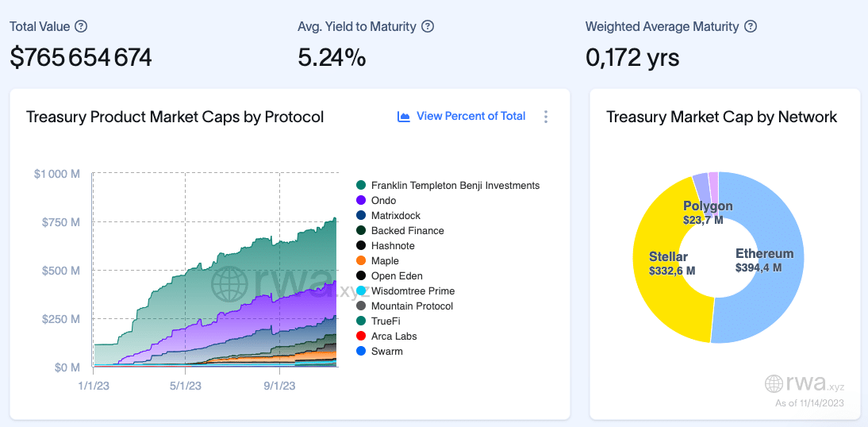The image size is (868, 427).
Task: Click the Hashnote legend marker
Action: click(x=362, y=246)
